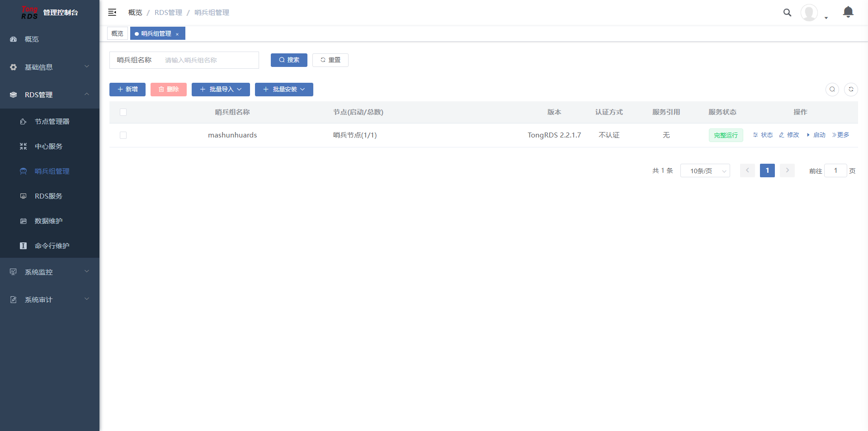
Task: Click the 搜索 button
Action: tap(289, 60)
